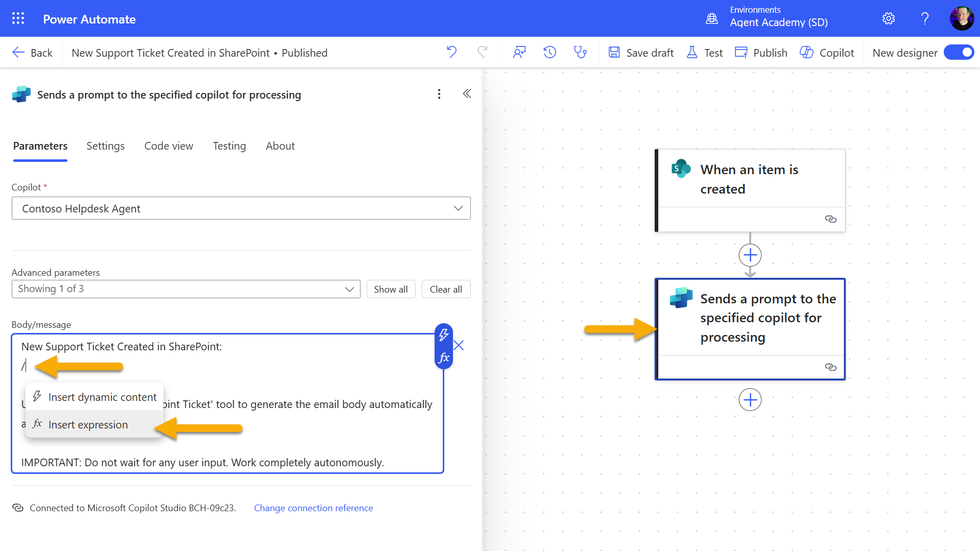Click the lightning dynamic content icon
The width and height of the screenshot is (980, 551).
click(444, 336)
